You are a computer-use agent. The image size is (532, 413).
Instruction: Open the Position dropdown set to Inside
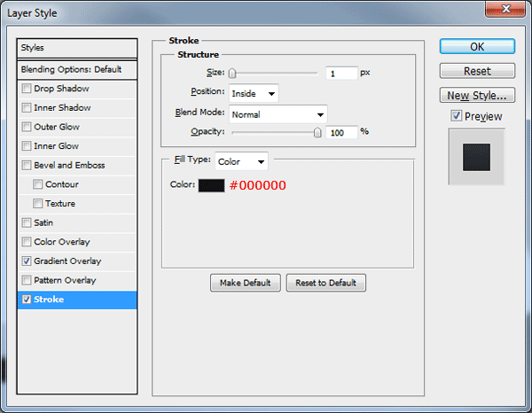pos(254,93)
